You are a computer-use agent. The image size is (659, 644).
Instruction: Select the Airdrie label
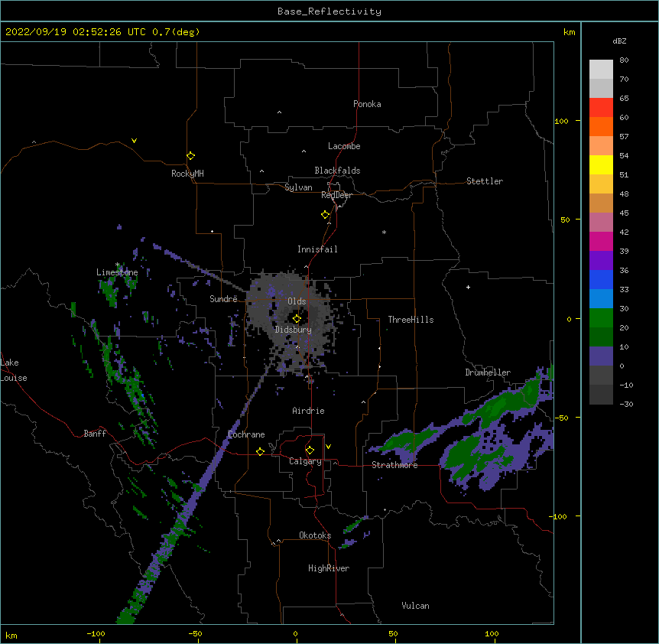(x=309, y=411)
